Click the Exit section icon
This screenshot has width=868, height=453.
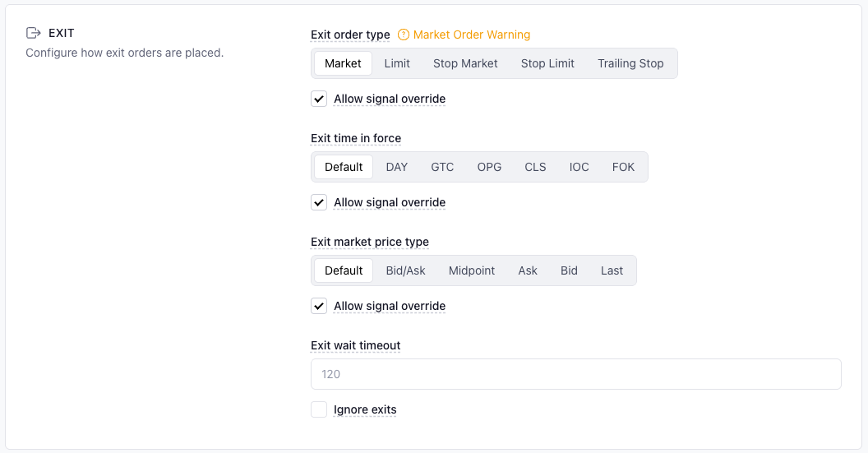coord(34,33)
